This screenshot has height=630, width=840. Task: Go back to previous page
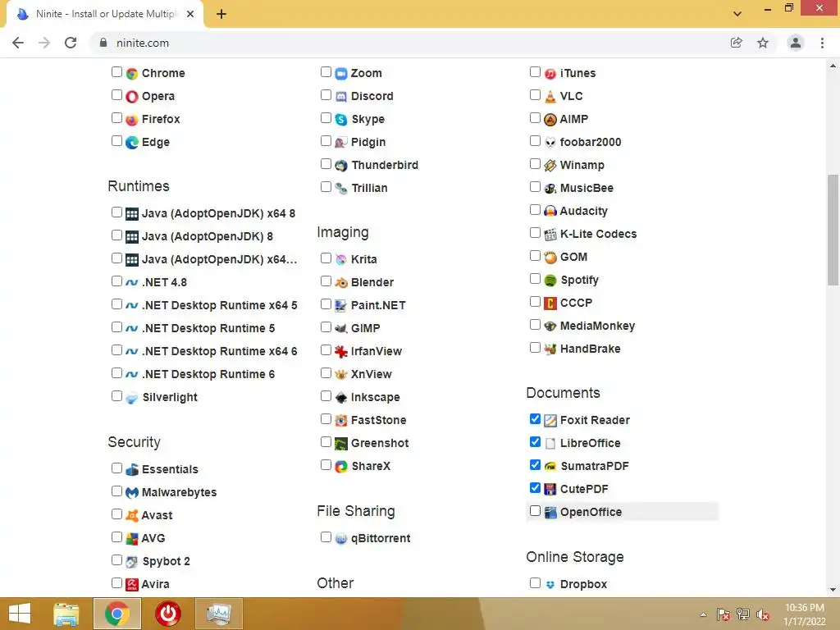click(x=18, y=43)
